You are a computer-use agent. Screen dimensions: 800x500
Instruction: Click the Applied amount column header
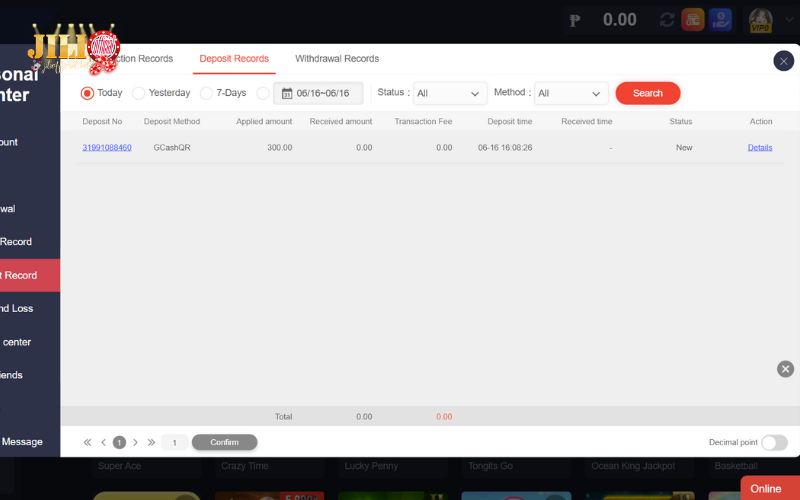coord(264,121)
